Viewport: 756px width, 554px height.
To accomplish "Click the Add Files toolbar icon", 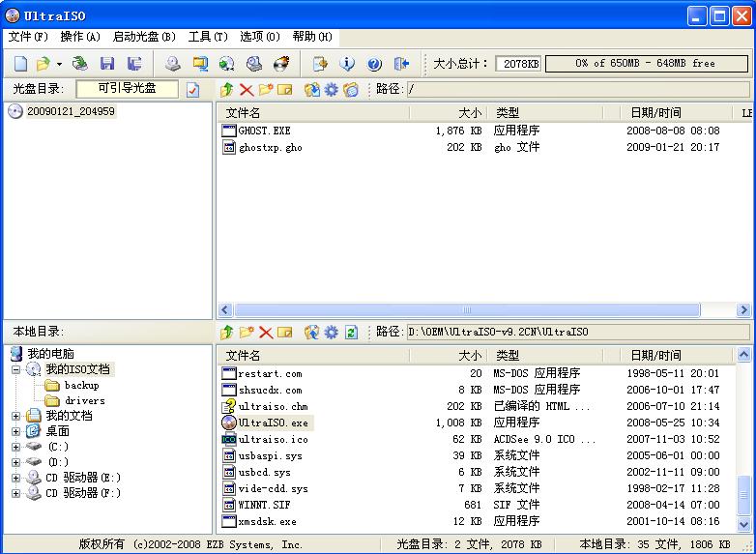I will coord(320,63).
